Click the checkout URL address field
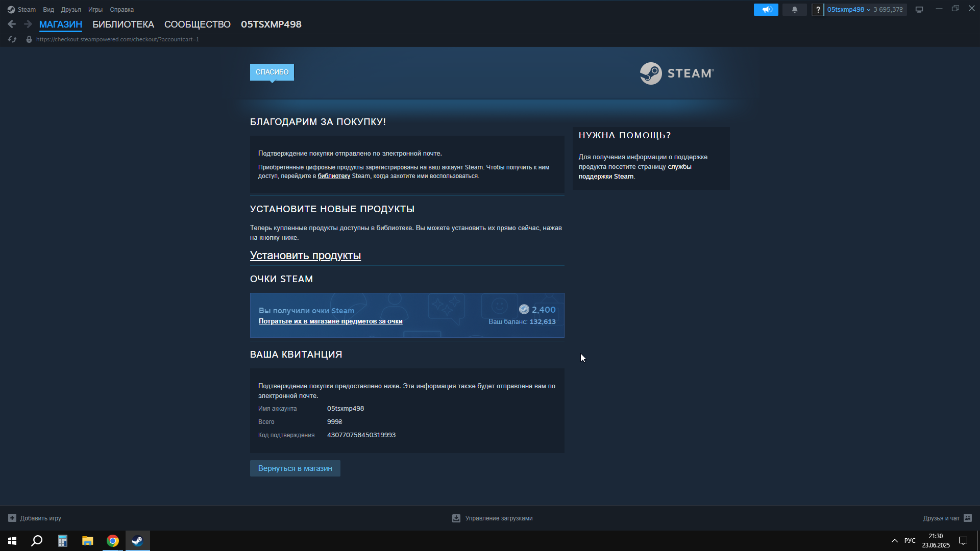 [x=117, y=39]
